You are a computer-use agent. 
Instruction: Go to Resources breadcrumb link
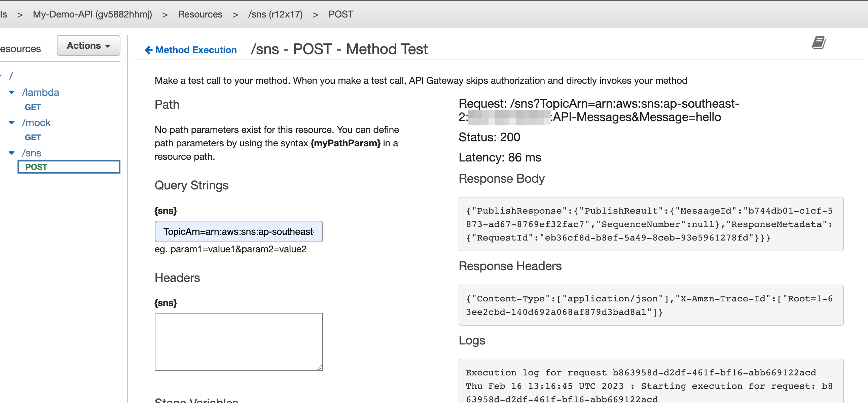click(200, 14)
